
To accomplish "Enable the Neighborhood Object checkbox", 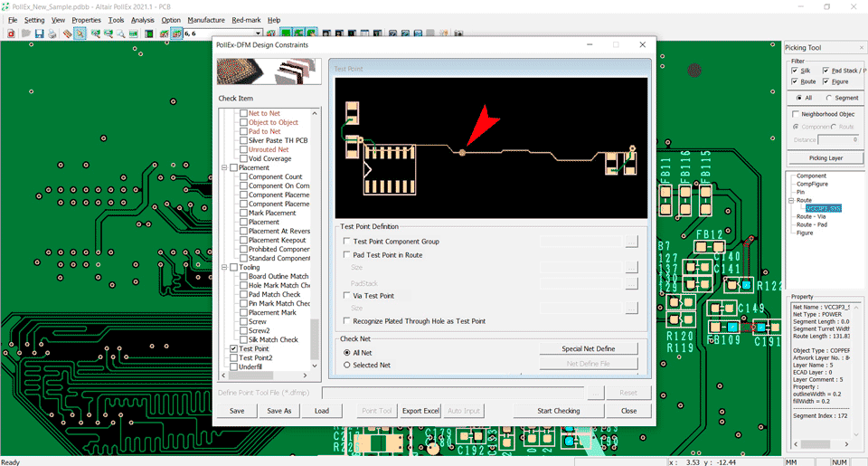I will (x=796, y=114).
